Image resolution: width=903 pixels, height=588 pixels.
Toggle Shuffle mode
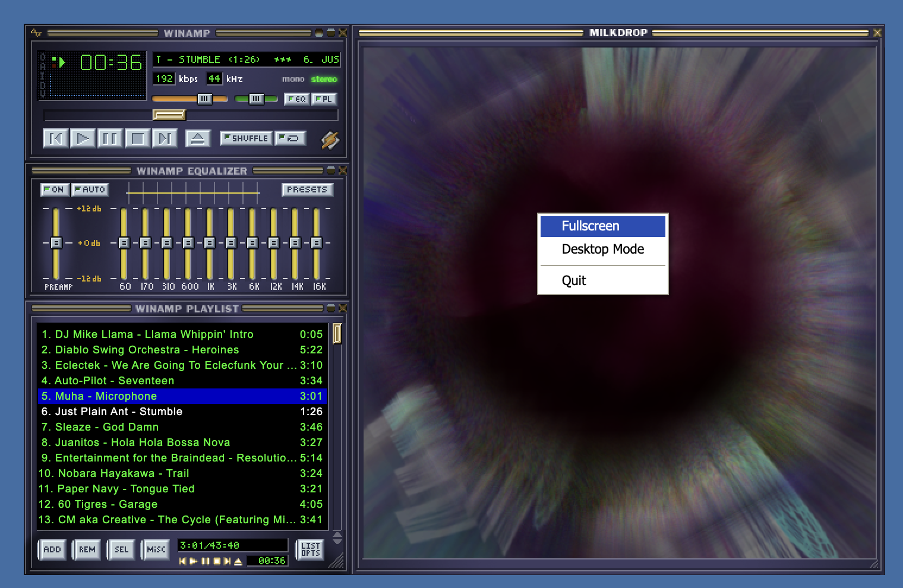246,138
